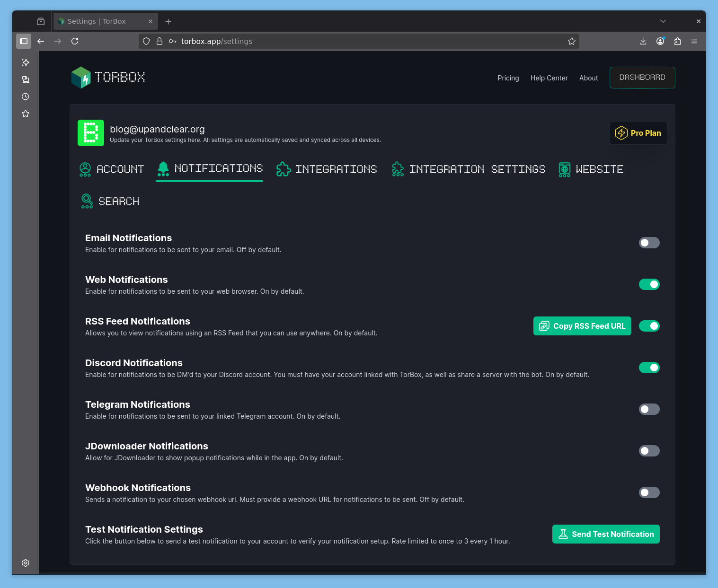Turn on JDownloader Notifications toggle

pos(649,451)
